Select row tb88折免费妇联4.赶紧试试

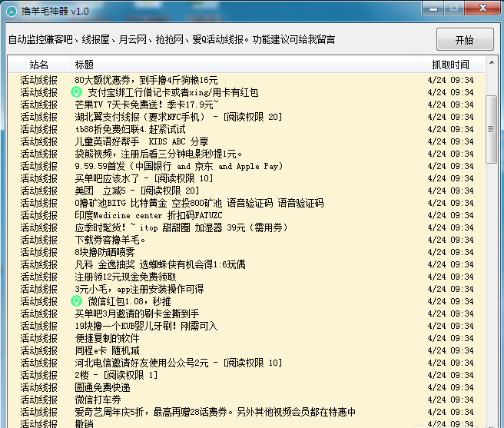tap(246, 129)
